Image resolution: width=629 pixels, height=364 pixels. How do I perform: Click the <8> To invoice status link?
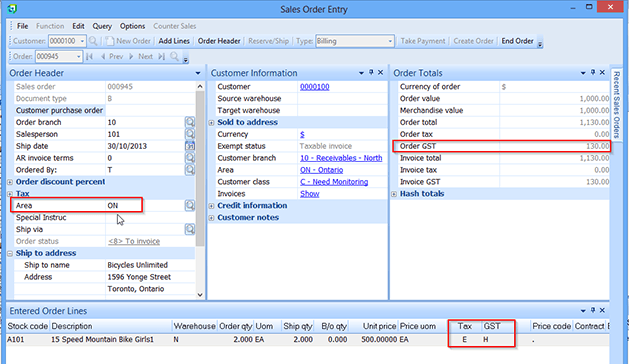pyautogui.click(x=134, y=241)
